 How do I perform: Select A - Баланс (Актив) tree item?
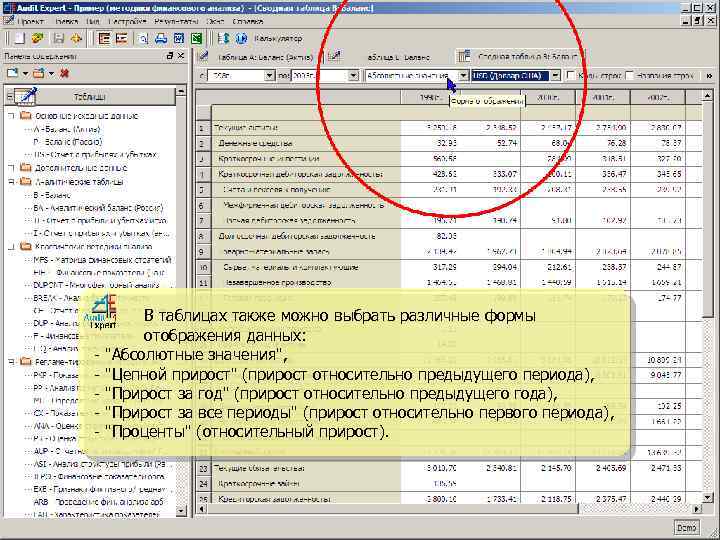(67, 129)
